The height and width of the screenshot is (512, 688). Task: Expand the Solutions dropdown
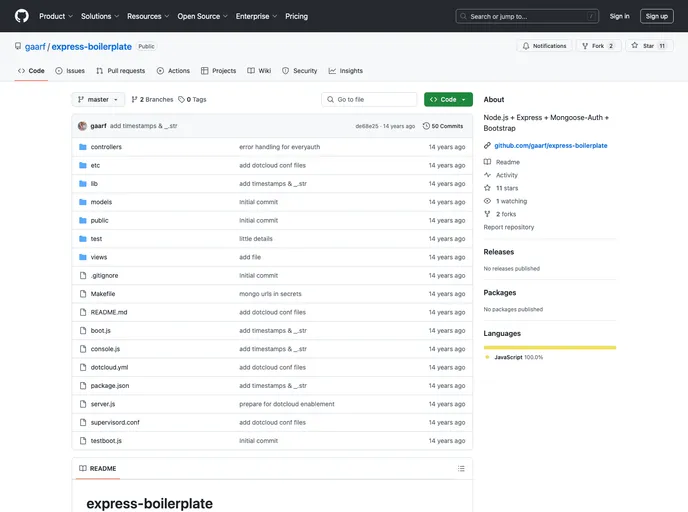100,16
